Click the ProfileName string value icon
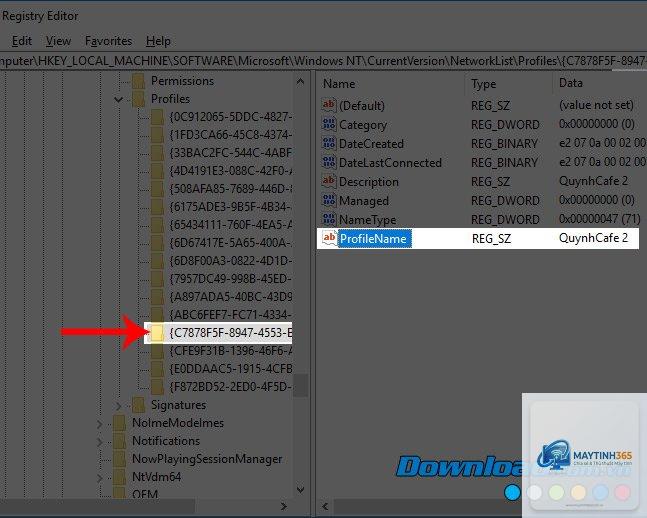 tap(329, 238)
